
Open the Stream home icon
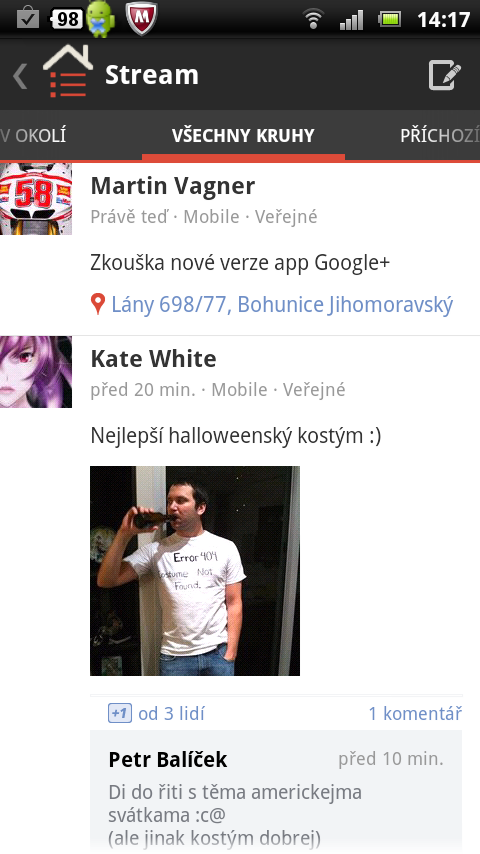(x=68, y=72)
